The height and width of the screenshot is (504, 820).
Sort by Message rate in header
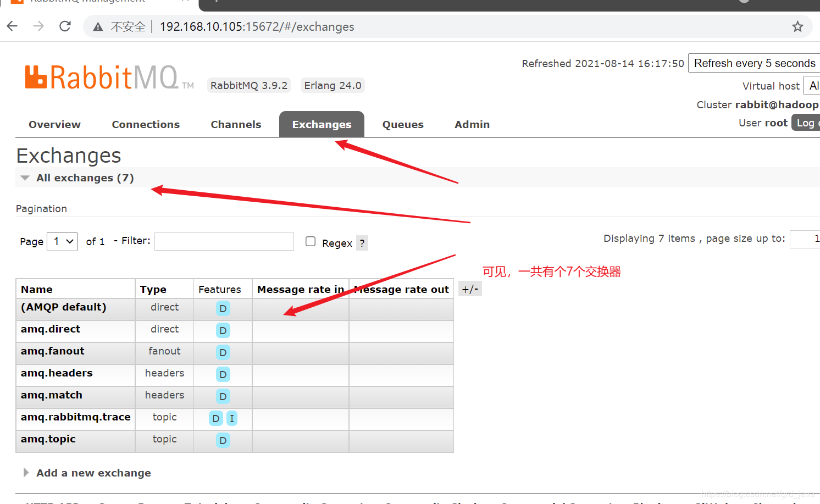[x=301, y=290]
